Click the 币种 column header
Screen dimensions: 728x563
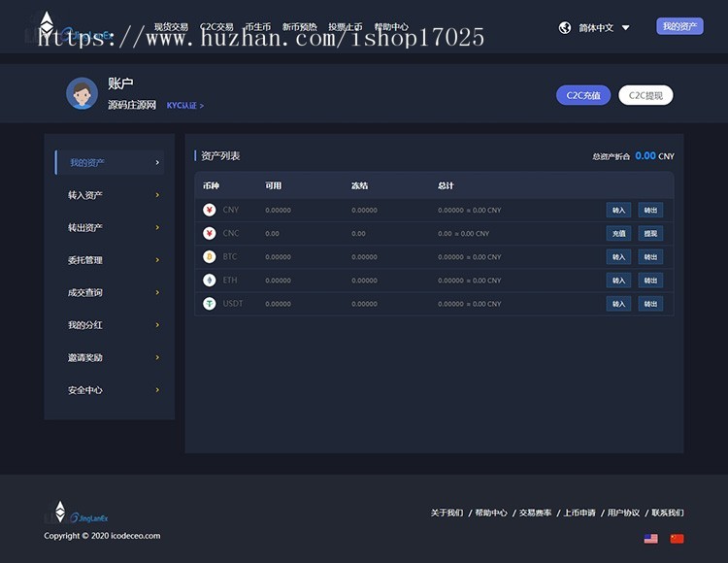pos(211,185)
